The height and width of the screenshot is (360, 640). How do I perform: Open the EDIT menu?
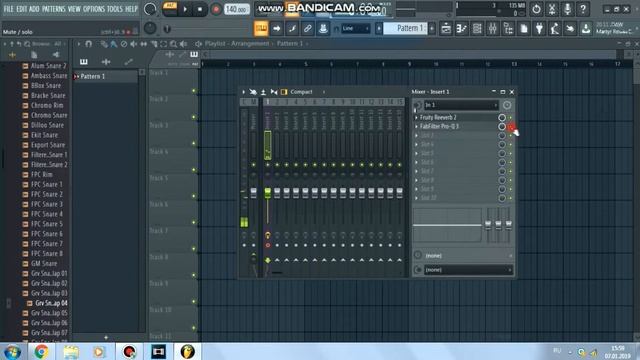pos(22,9)
